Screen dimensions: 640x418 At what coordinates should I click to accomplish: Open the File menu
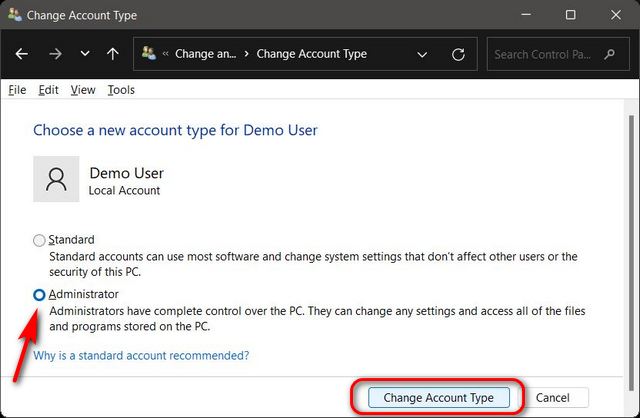pos(17,90)
